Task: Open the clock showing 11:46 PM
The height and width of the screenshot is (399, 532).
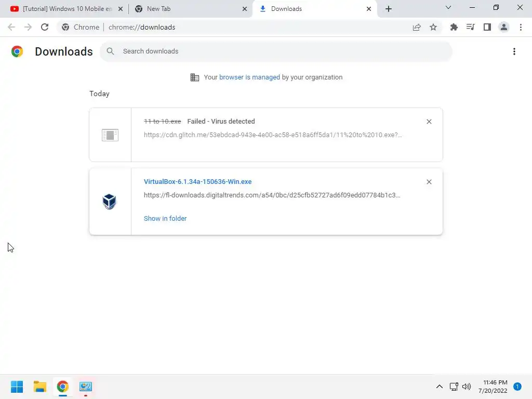Action: [493, 387]
